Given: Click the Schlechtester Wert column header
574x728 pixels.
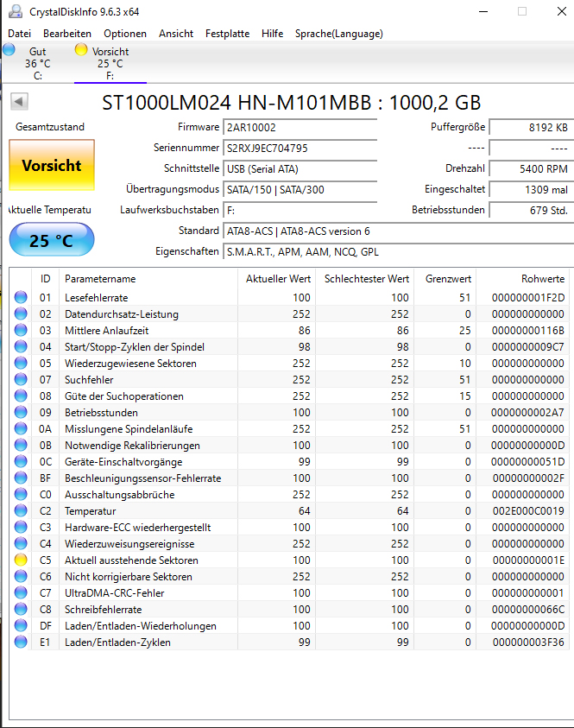Looking at the screenshot, I should coord(365,279).
